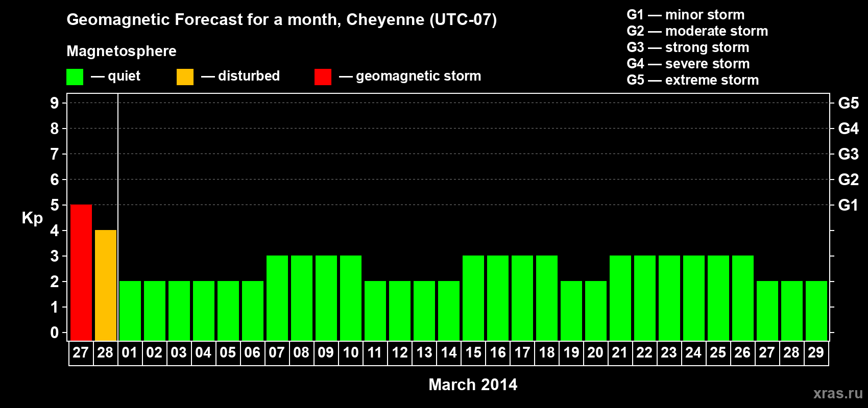Click the 'G4 — severe storm' legend line
Viewport: 868px width, 408px height.
point(688,64)
